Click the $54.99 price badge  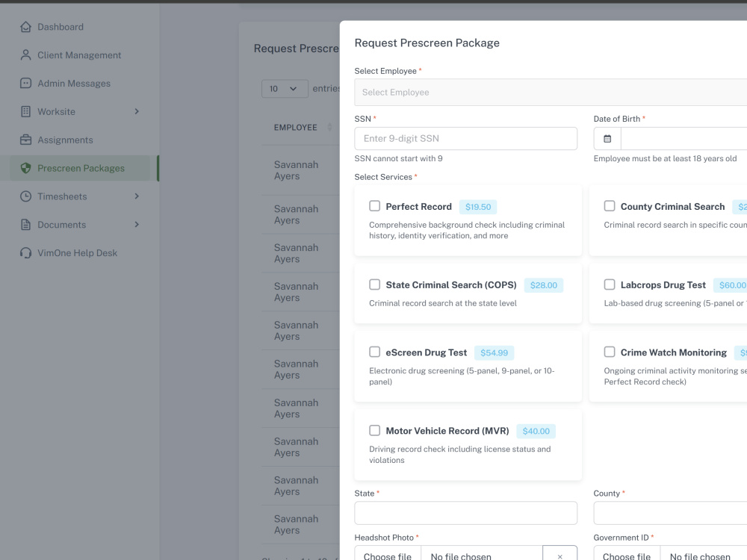(494, 353)
